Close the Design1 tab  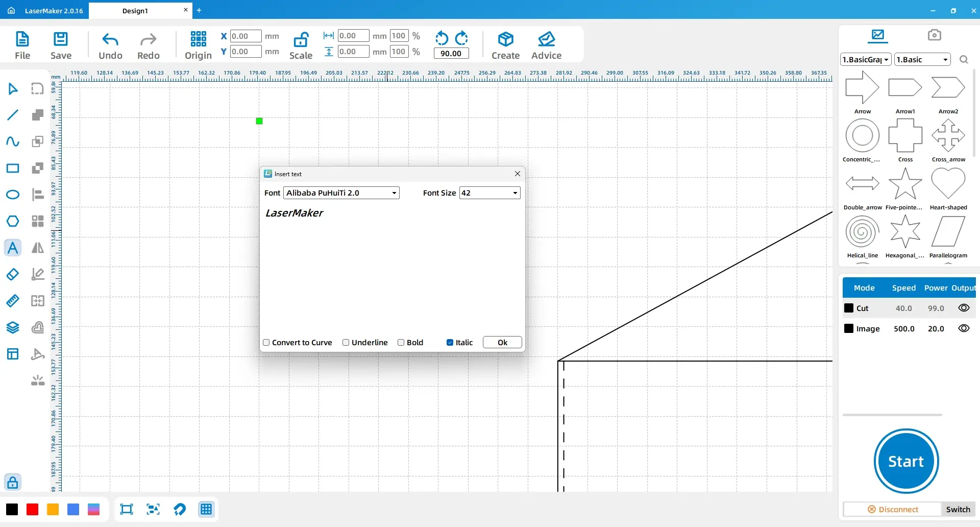pos(186,10)
